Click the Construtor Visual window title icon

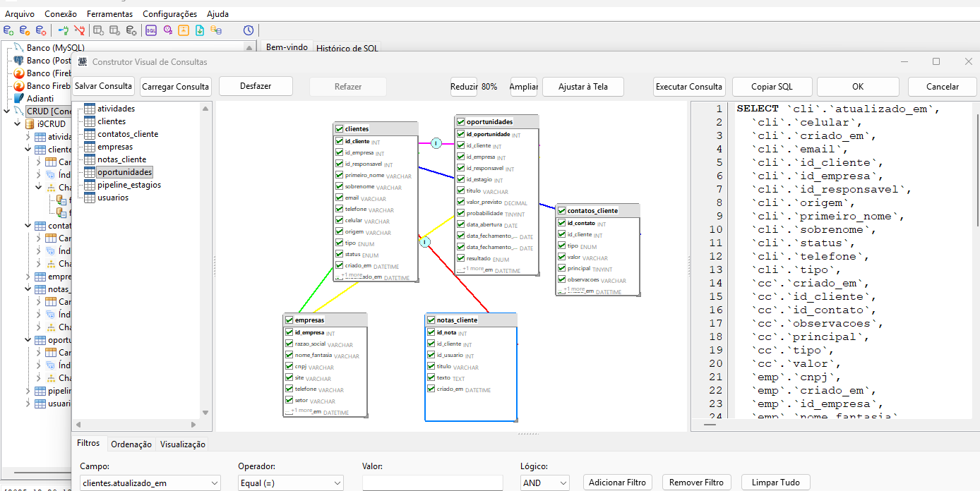[x=83, y=62]
